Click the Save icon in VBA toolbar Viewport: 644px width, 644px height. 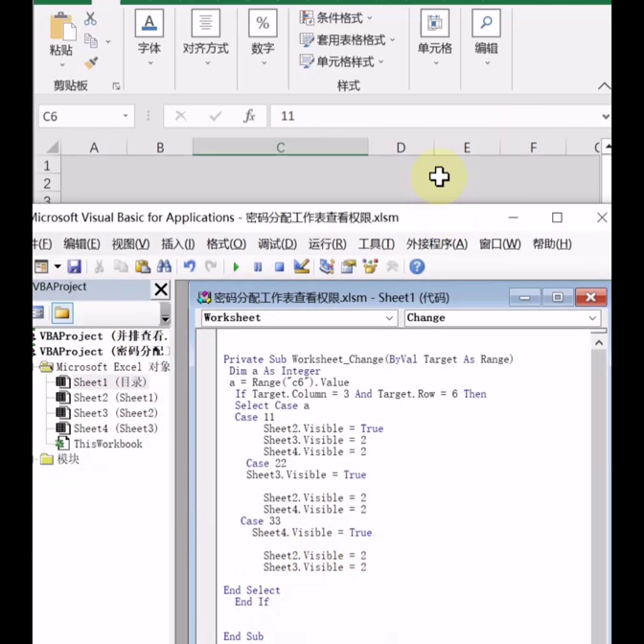75,266
